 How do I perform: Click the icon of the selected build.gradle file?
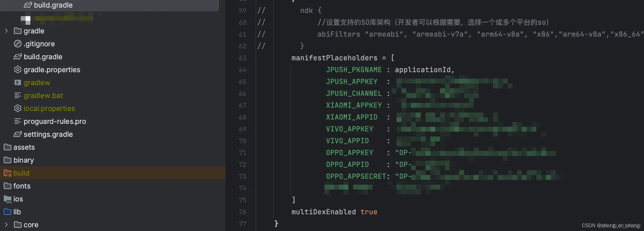click(x=28, y=5)
